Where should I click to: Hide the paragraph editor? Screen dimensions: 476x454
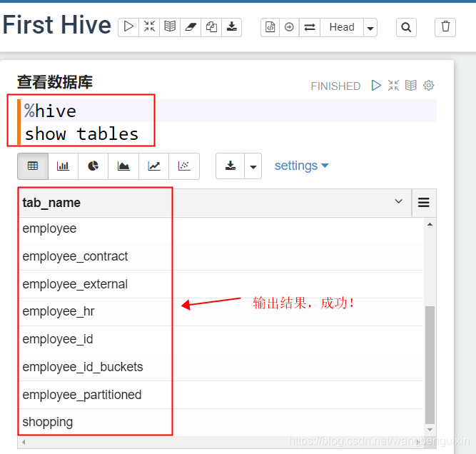(x=393, y=86)
